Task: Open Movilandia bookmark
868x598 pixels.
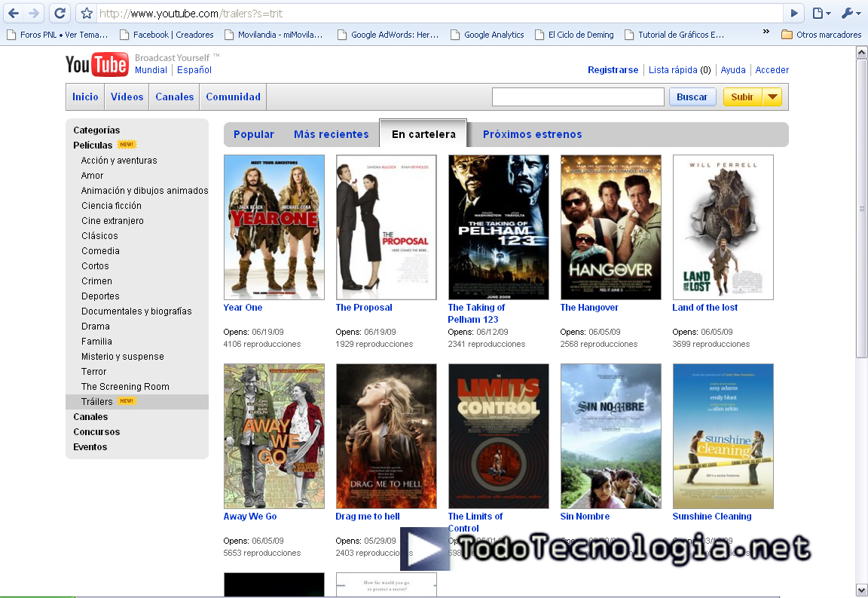Action: point(274,35)
